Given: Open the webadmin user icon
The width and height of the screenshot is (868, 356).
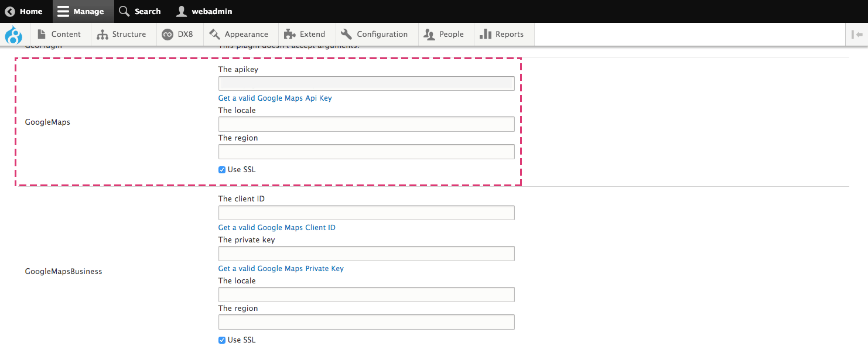Looking at the screenshot, I should 182,12.
